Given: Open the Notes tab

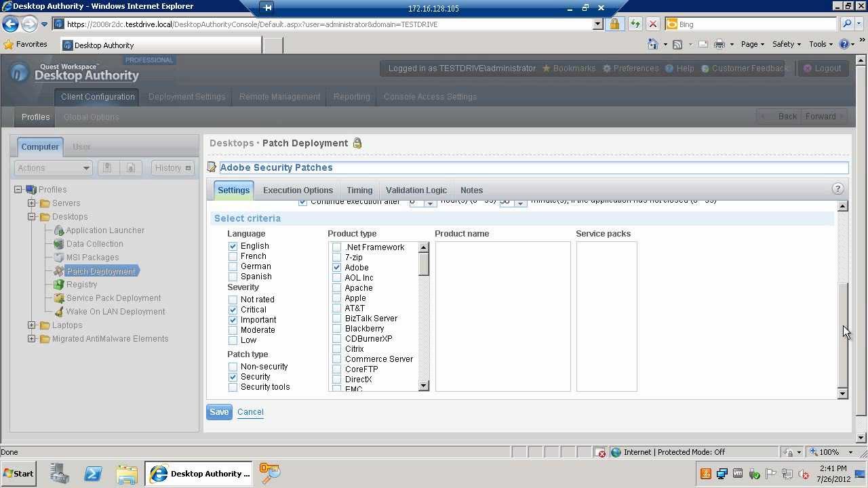Looking at the screenshot, I should click(471, 190).
